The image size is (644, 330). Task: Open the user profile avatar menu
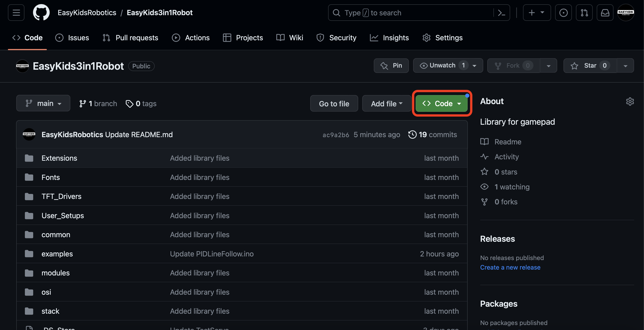(625, 12)
